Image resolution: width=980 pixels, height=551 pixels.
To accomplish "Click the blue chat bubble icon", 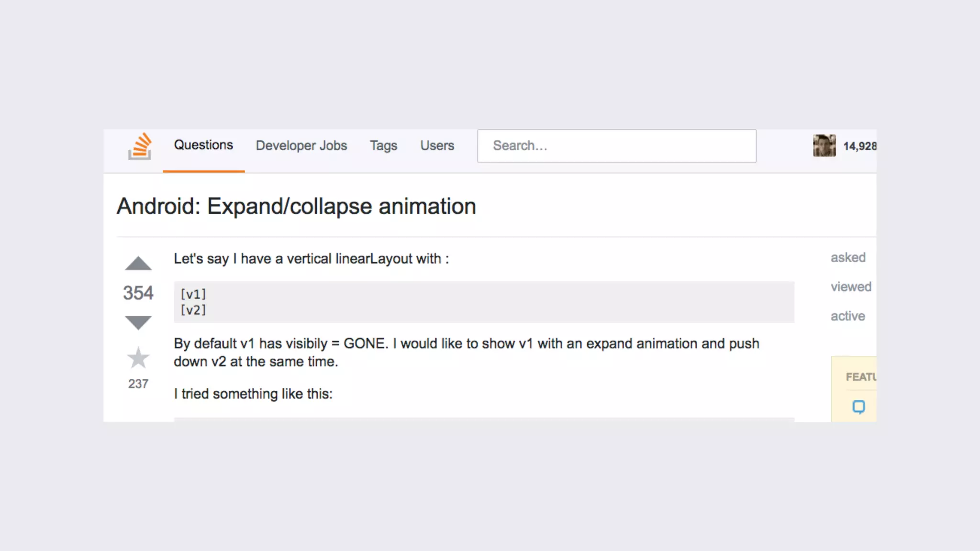I will (859, 407).
